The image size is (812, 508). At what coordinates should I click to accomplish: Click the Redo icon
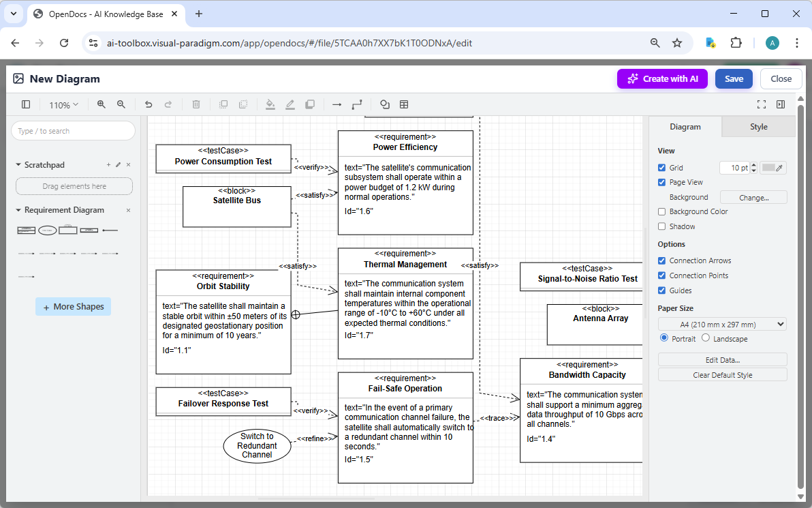point(168,104)
